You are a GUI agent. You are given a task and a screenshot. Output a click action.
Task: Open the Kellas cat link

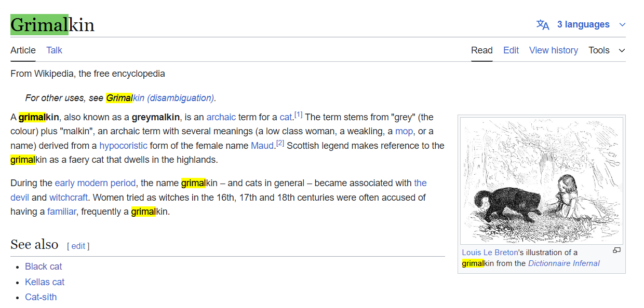pyautogui.click(x=45, y=282)
